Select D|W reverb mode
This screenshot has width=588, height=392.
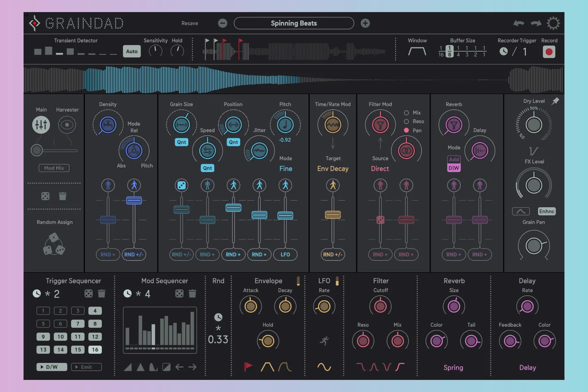(x=454, y=168)
